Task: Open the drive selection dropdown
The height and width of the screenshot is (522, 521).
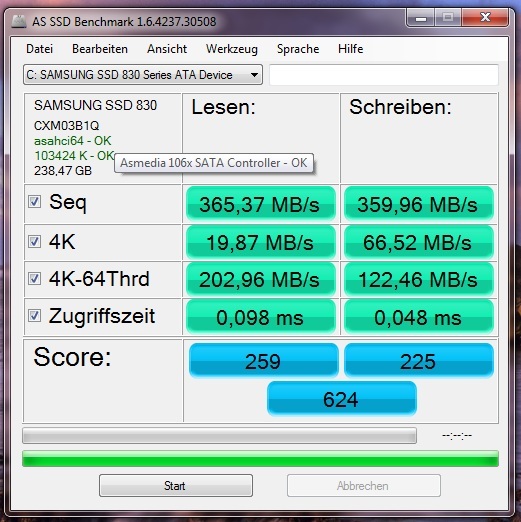Action: coord(143,75)
